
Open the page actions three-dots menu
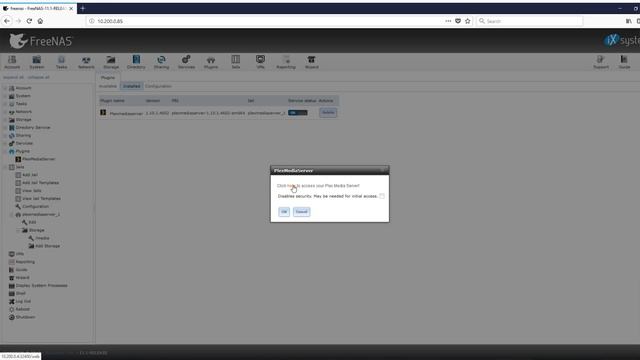[448, 21]
